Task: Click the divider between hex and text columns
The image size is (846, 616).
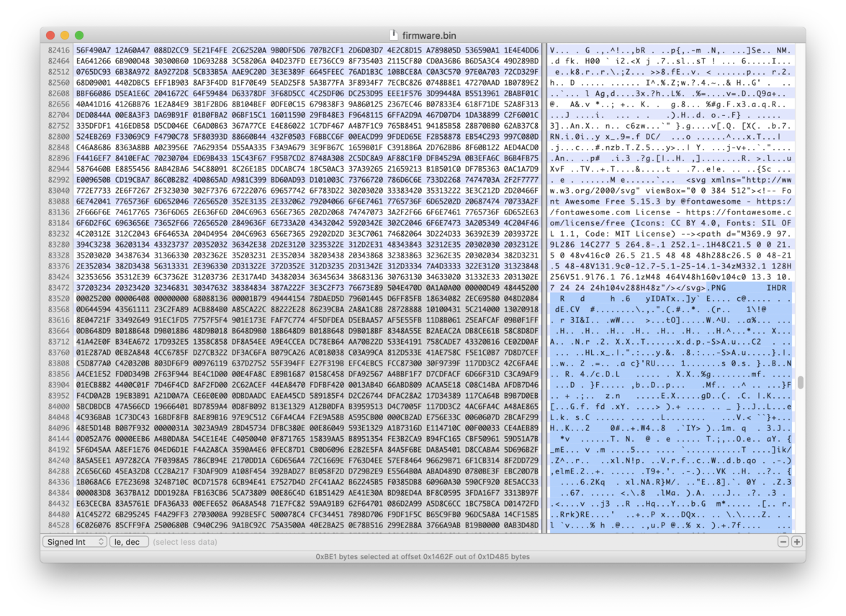Action: [x=545, y=288]
